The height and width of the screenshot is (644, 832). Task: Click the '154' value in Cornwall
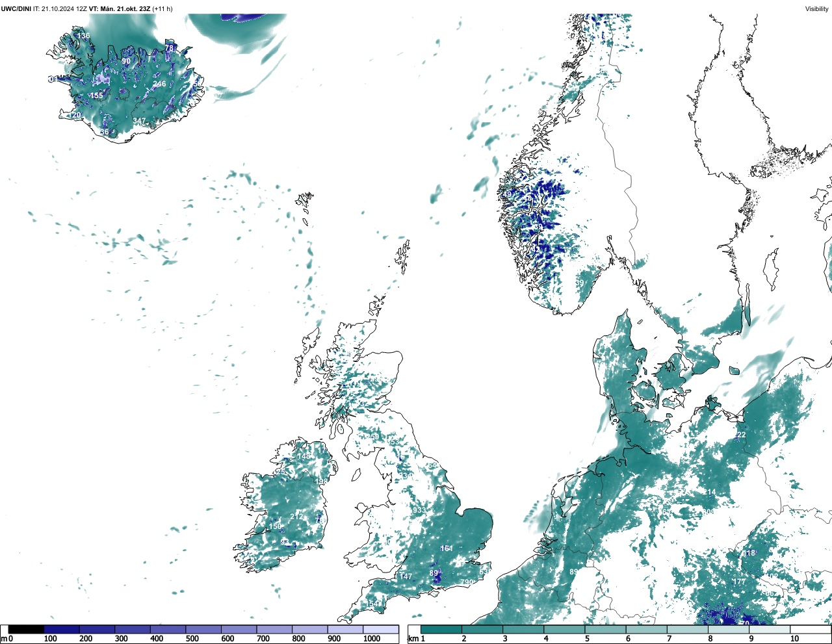[372, 604]
